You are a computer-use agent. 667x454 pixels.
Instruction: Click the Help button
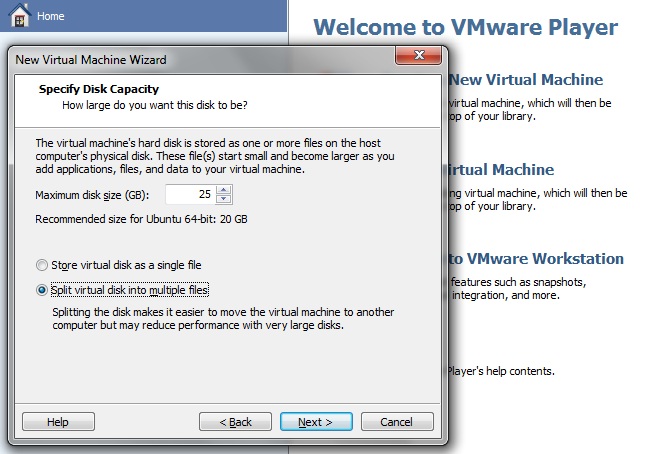(58, 422)
